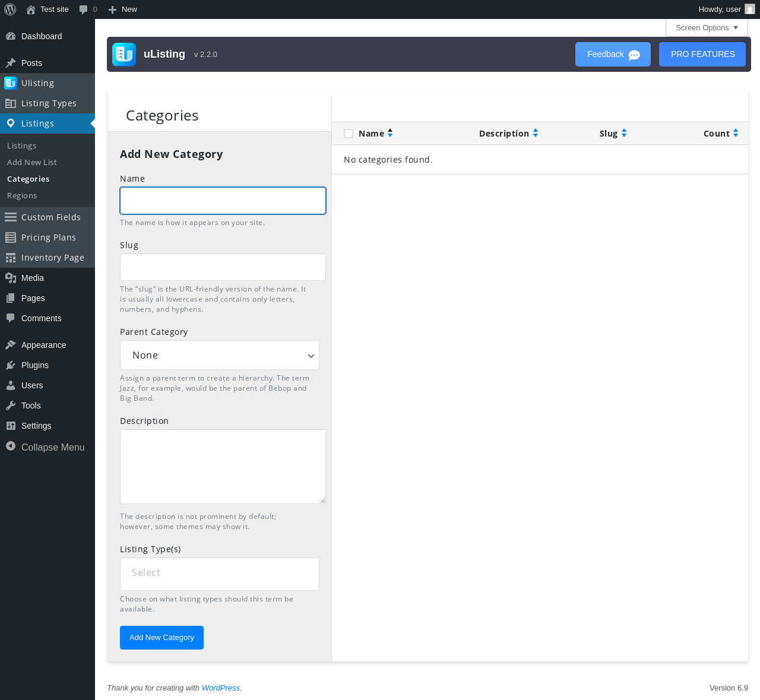Sort table by Description column arrows
760x700 pixels.
(x=536, y=134)
